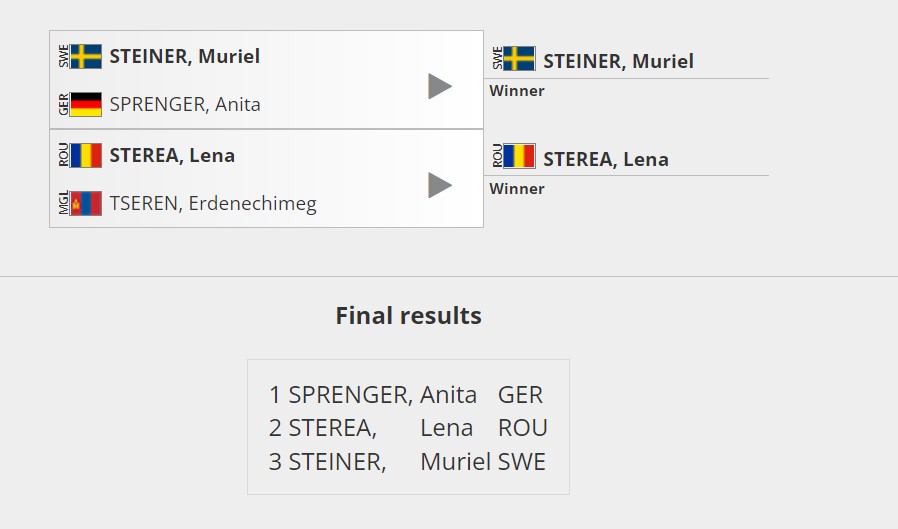Play the STEINER vs SPRENGER match video

coord(440,86)
